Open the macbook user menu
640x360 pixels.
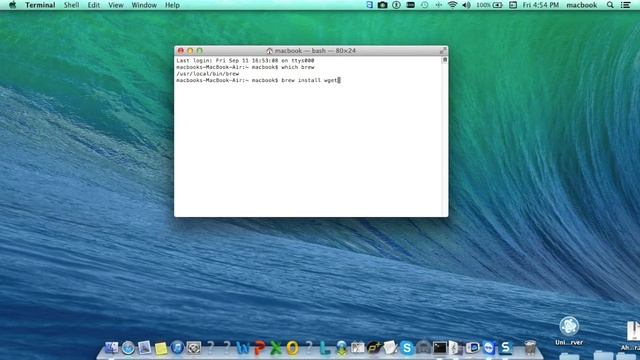[x=582, y=5]
